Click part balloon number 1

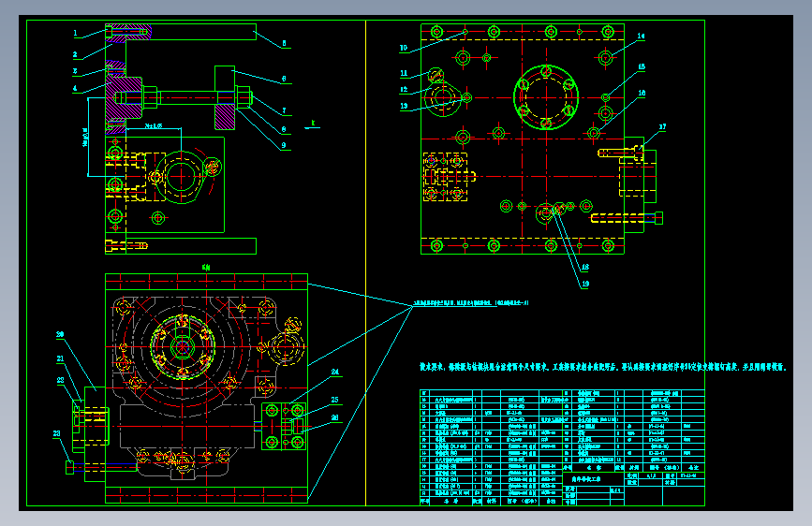pyautogui.click(x=76, y=33)
